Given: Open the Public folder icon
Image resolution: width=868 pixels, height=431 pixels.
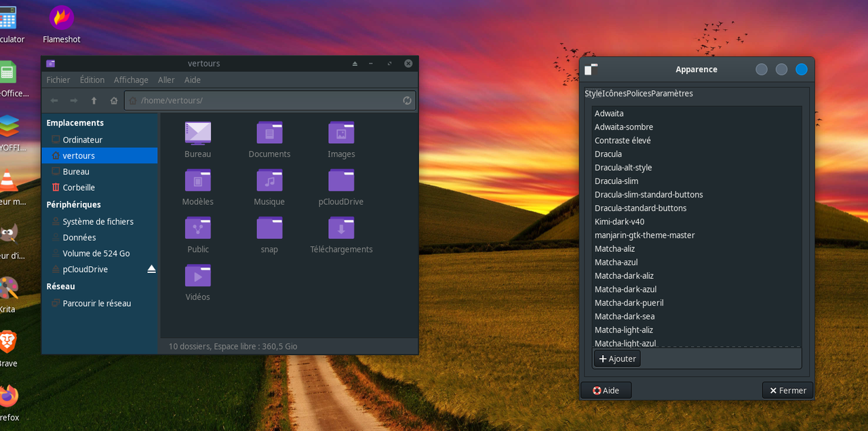Looking at the screenshot, I should click(x=198, y=228).
